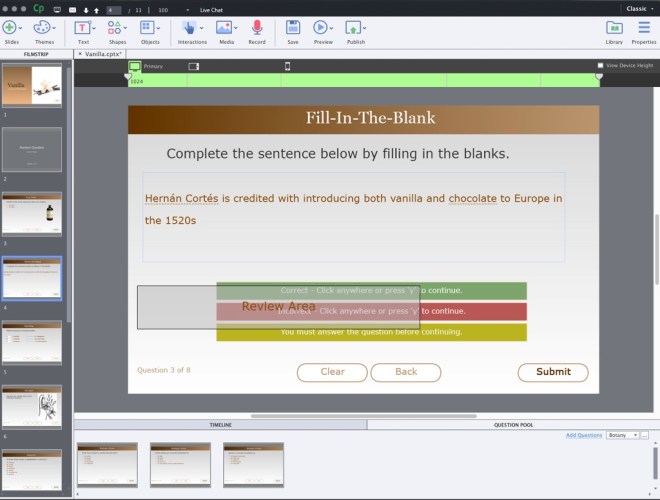Screen dimensions: 660x500
Task: Expand the Interactions dropdown arrow
Action: tap(202, 28)
